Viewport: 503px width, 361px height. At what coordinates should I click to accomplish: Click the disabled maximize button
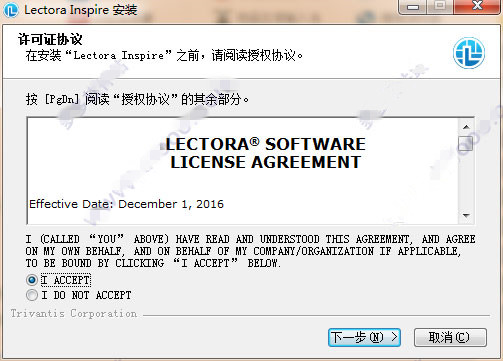(x=440, y=7)
